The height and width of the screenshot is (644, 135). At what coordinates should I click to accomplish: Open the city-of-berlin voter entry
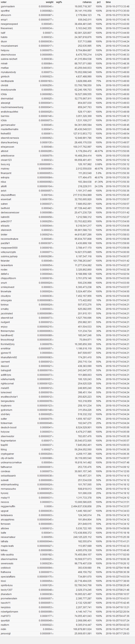[x=7, y=458]
